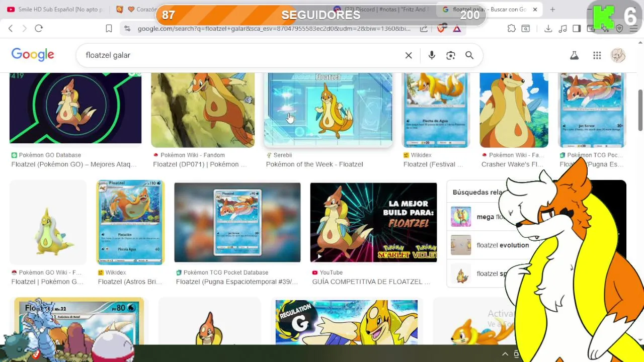Click the Pokémon TCG Pocket Database source label
The height and width of the screenshot is (362, 644).
pos(226,273)
